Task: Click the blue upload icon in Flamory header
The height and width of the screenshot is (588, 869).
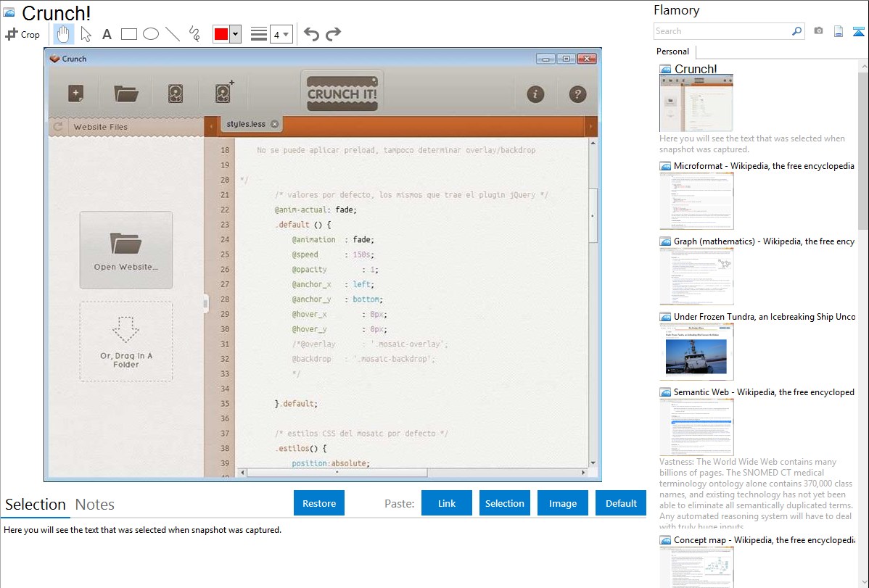Action: pos(858,31)
